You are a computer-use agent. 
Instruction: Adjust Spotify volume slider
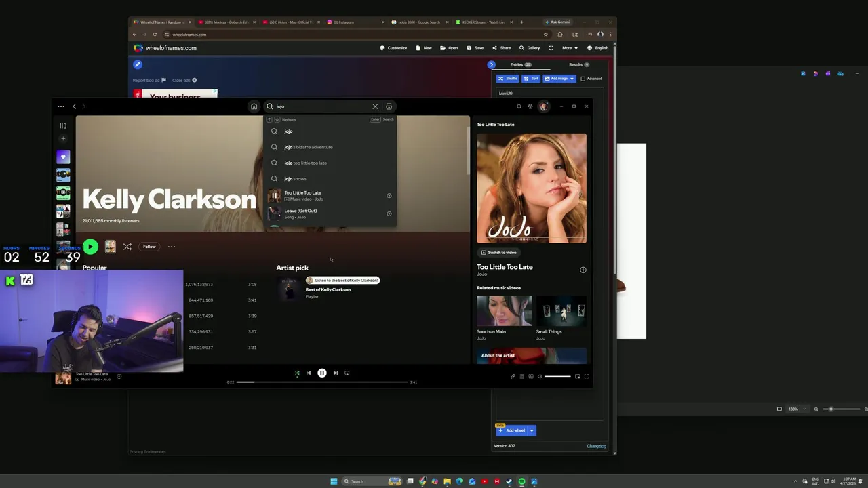pyautogui.click(x=557, y=376)
